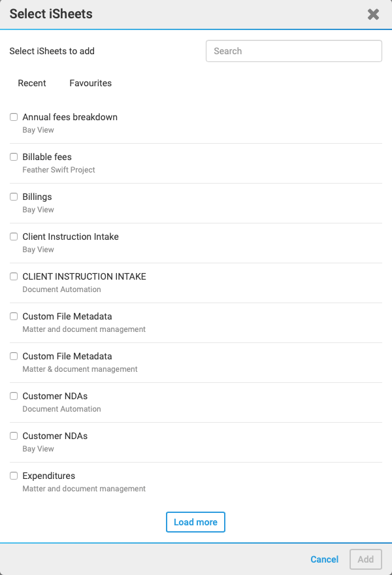Click the Expenditures iSheet name

[x=49, y=476]
